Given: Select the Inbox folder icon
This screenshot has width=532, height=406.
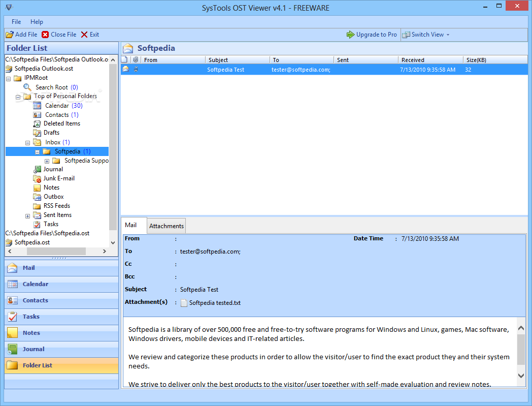Looking at the screenshot, I should [38, 142].
